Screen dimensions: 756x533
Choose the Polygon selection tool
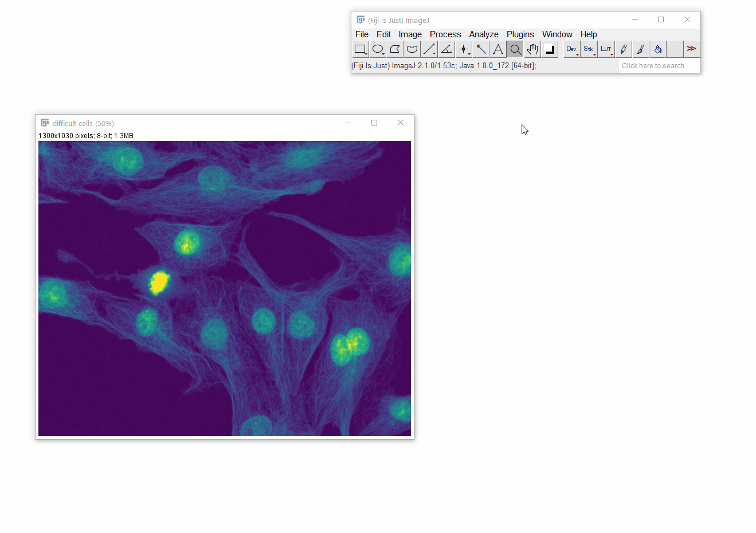click(x=395, y=49)
